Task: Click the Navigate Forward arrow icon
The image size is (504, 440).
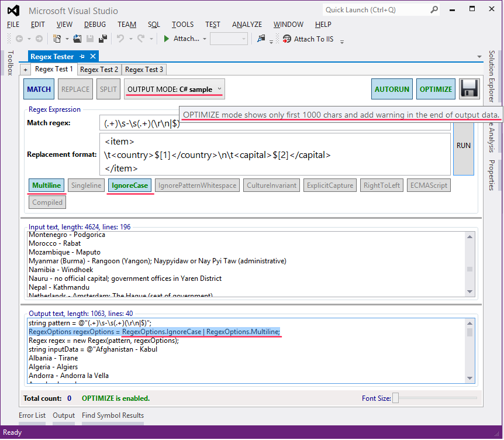Action: [39, 39]
